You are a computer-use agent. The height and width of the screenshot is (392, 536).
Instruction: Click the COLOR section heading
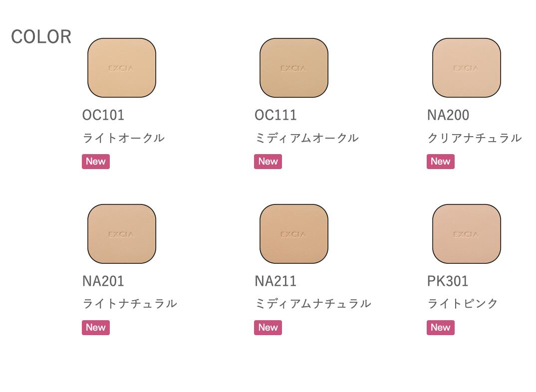41,37
